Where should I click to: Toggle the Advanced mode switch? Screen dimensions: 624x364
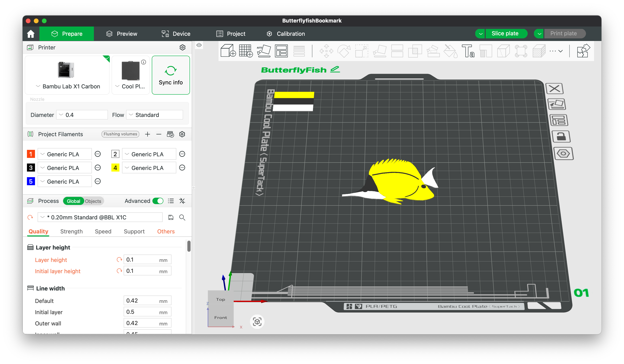point(158,201)
